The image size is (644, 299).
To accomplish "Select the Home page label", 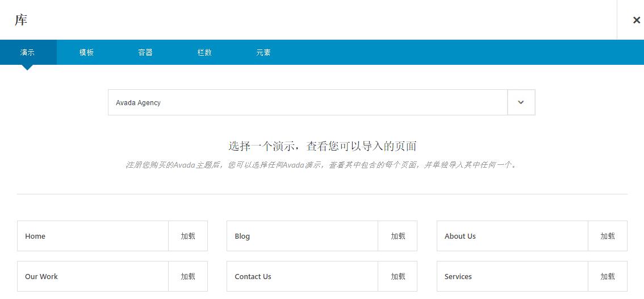I will pos(35,236).
